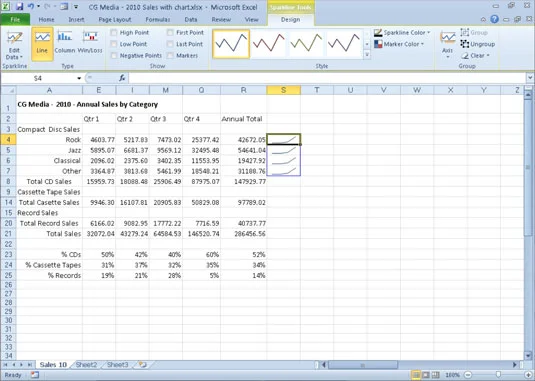Enable the First Point checkbox
This screenshot has width=535, height=381.
click(x=170, y=33)
